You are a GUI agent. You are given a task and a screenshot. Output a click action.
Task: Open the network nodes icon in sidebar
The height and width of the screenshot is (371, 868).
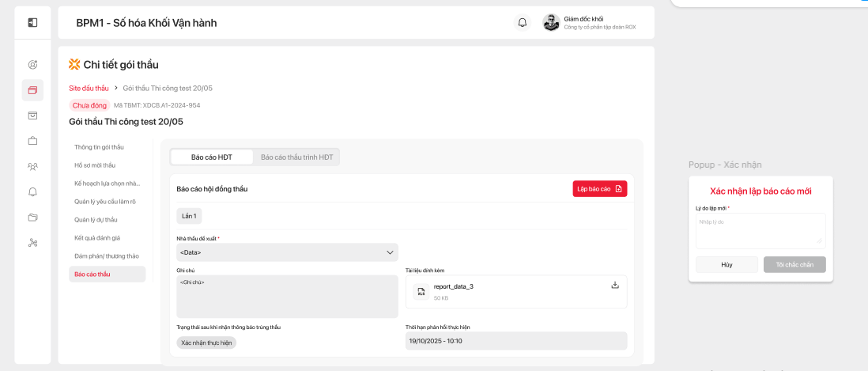(x=32, y=243)
